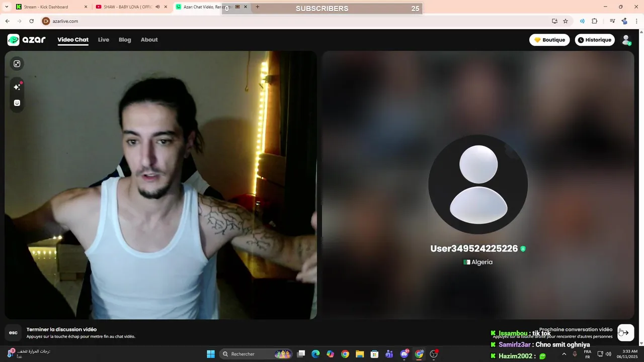
Task: Close the Azar Chat Vidéo tab
Action: click(246, 7)
